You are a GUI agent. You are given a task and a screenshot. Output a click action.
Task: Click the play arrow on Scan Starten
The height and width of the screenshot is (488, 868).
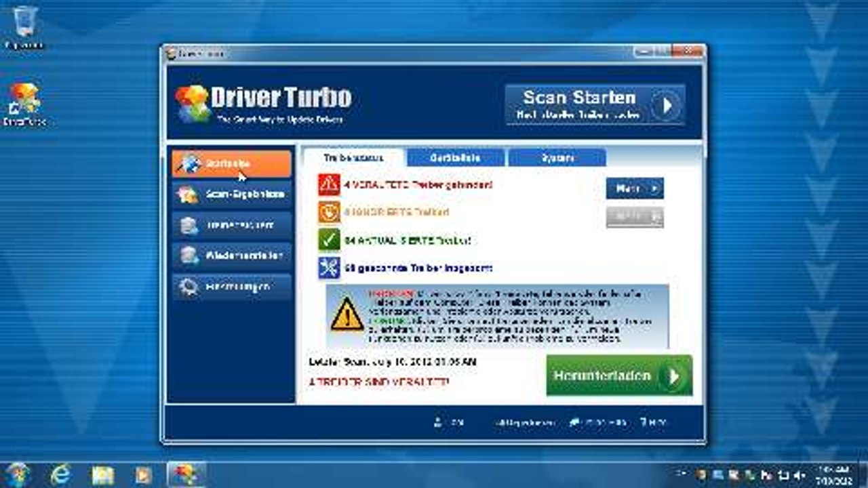667,106
